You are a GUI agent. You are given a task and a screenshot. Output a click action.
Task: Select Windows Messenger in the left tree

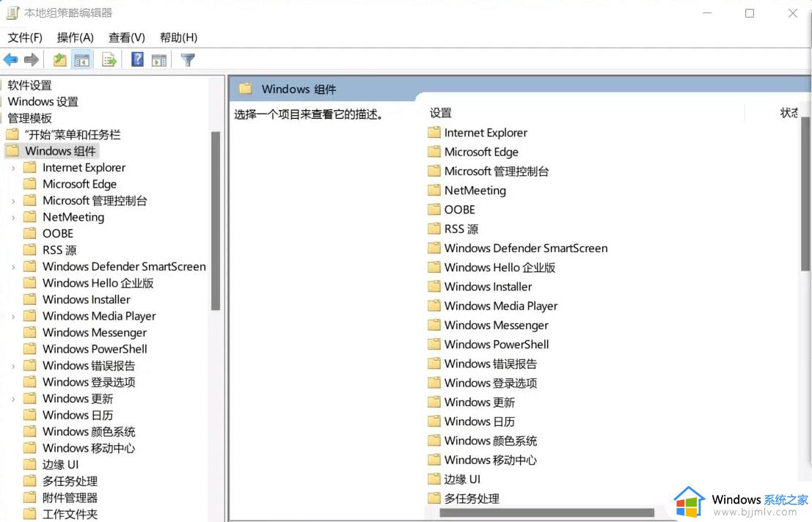[x=95, y=333]
